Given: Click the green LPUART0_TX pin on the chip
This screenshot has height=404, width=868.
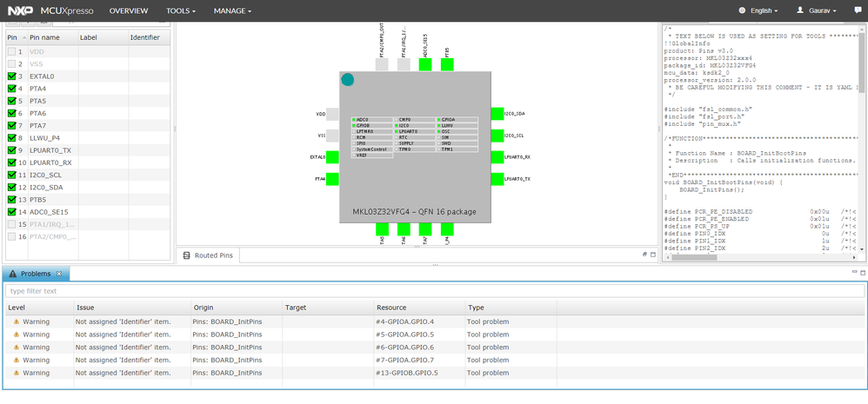Looking at the screenshot, I should tap(497, 179).
